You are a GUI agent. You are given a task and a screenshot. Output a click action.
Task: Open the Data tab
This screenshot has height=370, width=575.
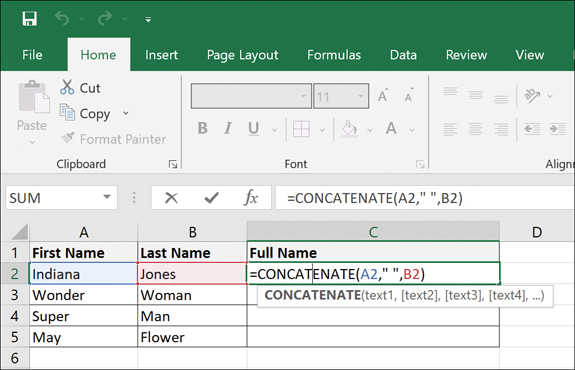pyautogui.click(x=403, y=55)
